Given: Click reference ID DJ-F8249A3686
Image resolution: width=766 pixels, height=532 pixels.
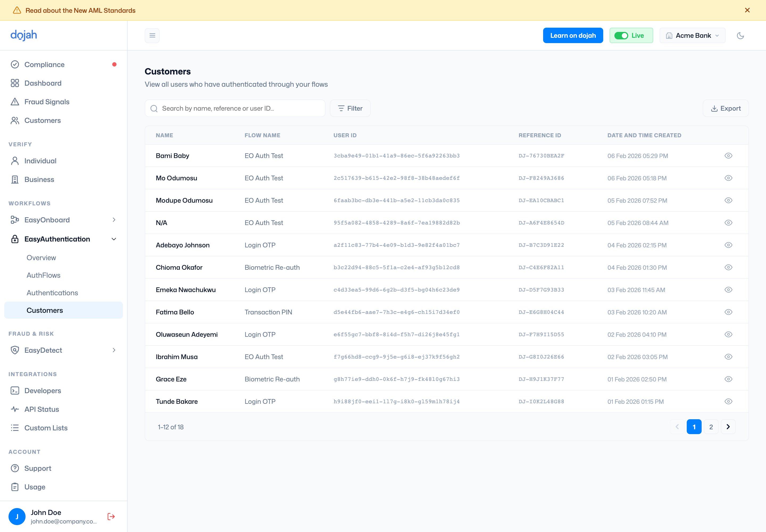Looking at the screenshot, I should click(541, 178).
